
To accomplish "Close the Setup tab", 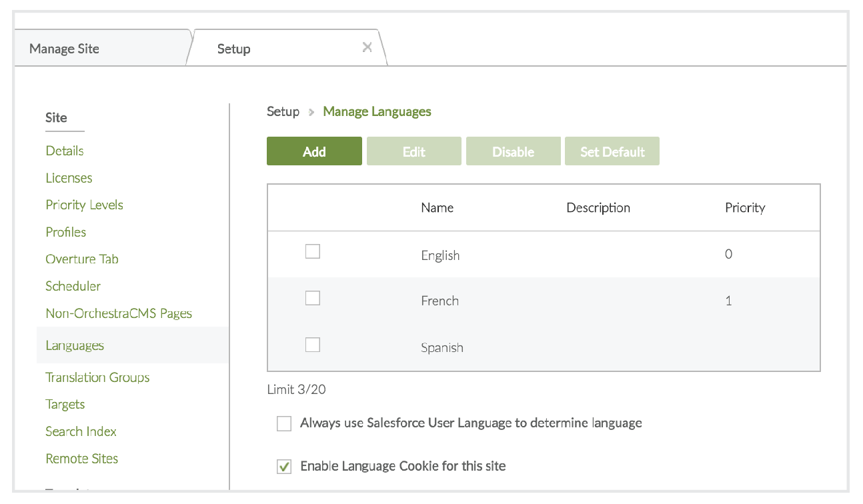I will click(x=367, y=47).
